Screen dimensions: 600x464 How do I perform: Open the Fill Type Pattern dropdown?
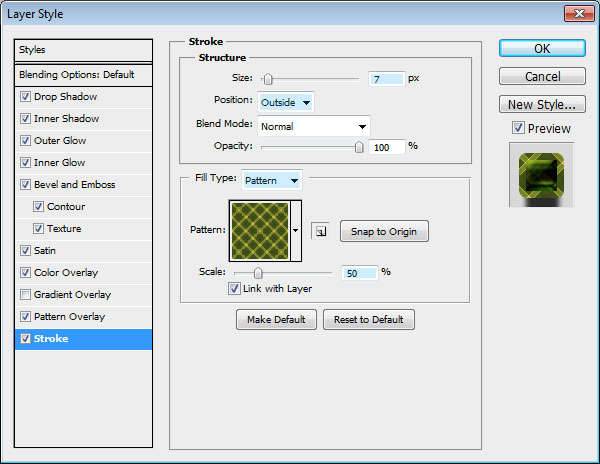[x=272, y=181]
